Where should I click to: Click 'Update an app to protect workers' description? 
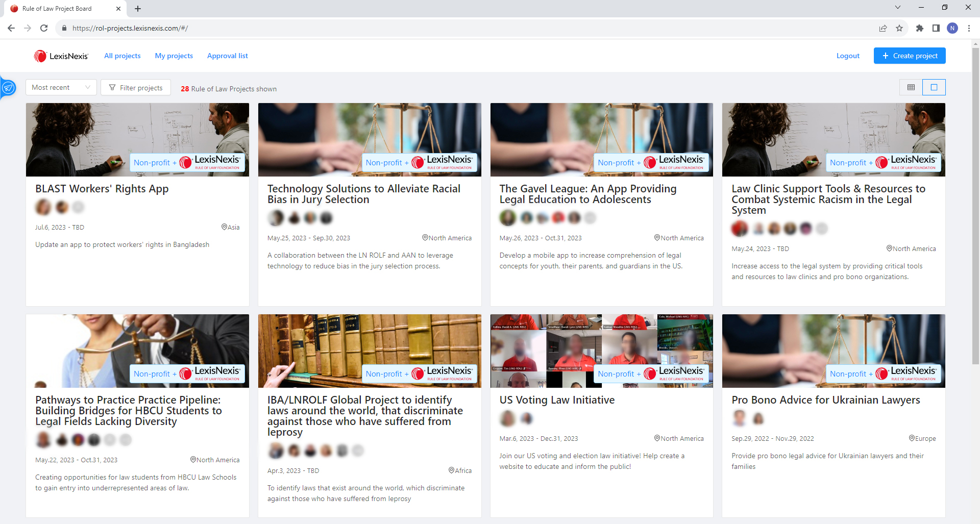(x=122, y=244)
